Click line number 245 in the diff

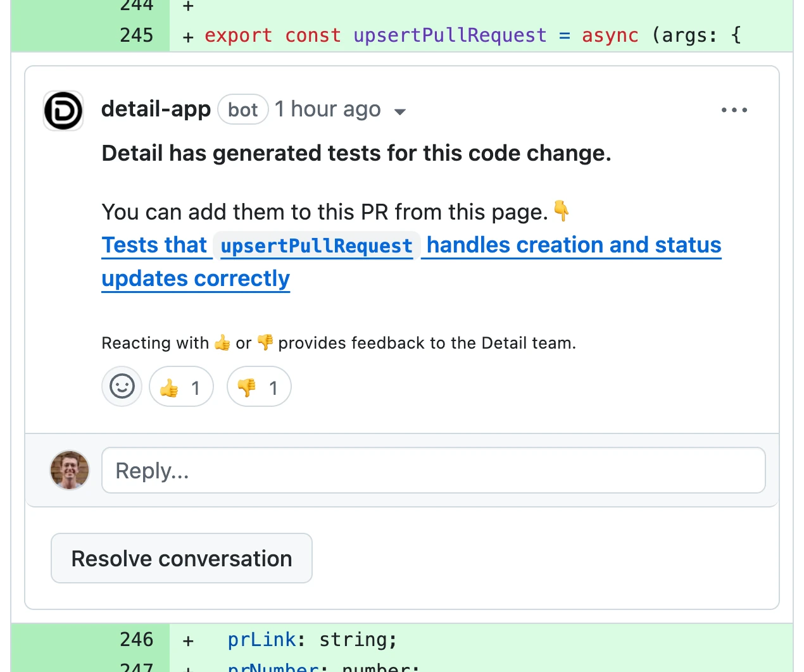[136, 35]
